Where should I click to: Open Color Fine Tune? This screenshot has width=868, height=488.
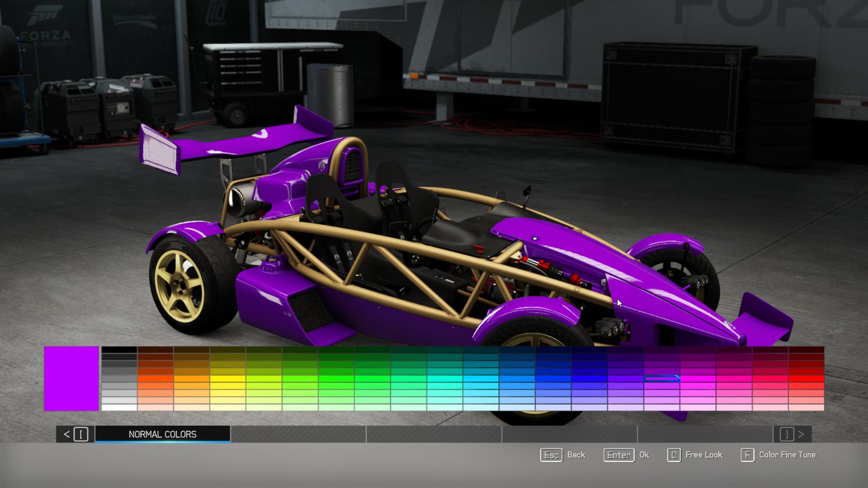787,455
